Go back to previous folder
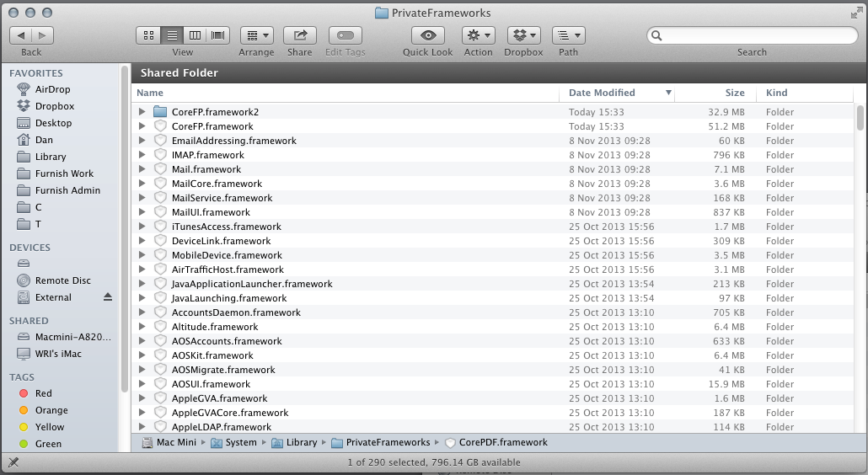This screenshot has width=868, height=475. 20,35
